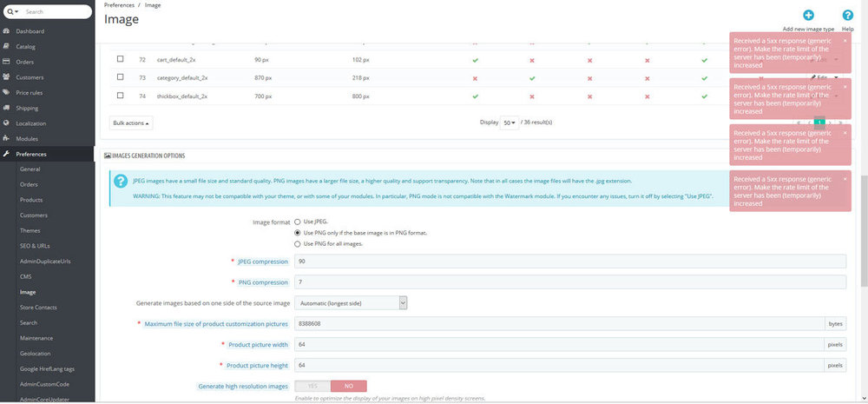Click the Shipping truck icon

coord(7,108)
